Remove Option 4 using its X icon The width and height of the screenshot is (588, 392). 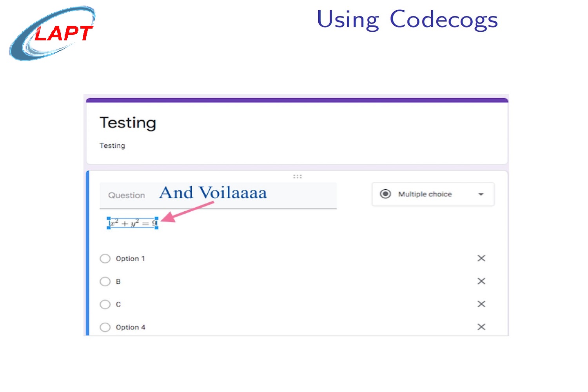click(481, 327)
